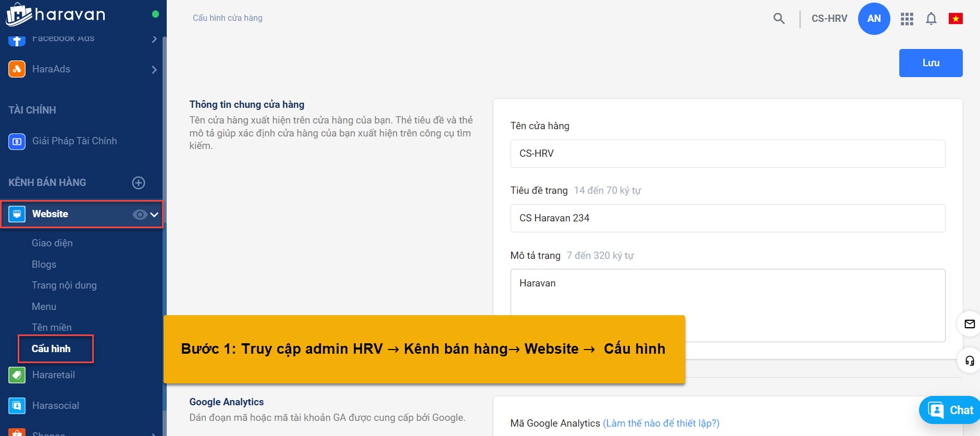Open Giải Pháp Tài Chính sidebar item

tap(75, 141)
